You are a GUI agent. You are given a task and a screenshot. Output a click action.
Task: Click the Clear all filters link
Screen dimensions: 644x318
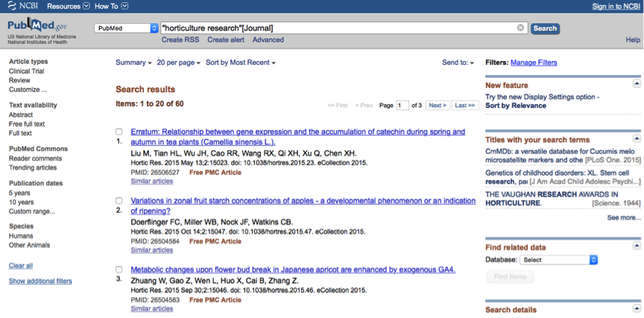coord(21,265)
